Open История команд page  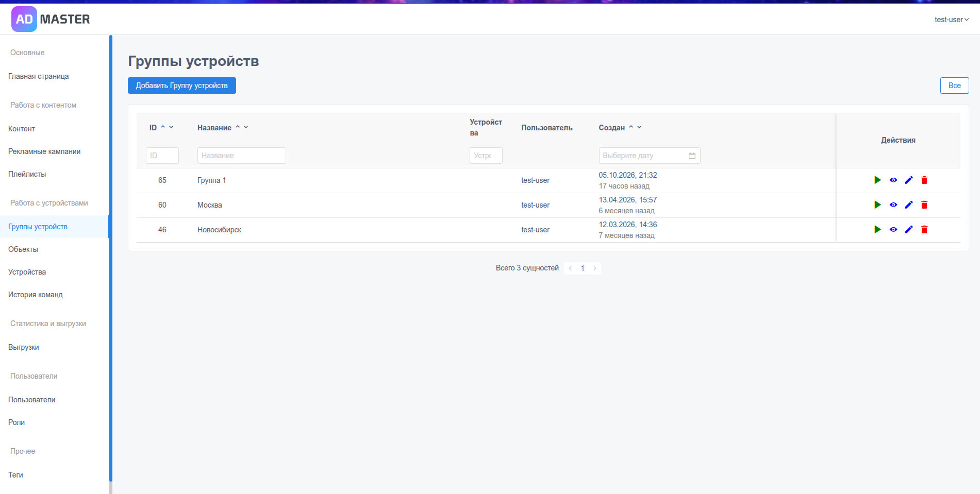(36, 295)
